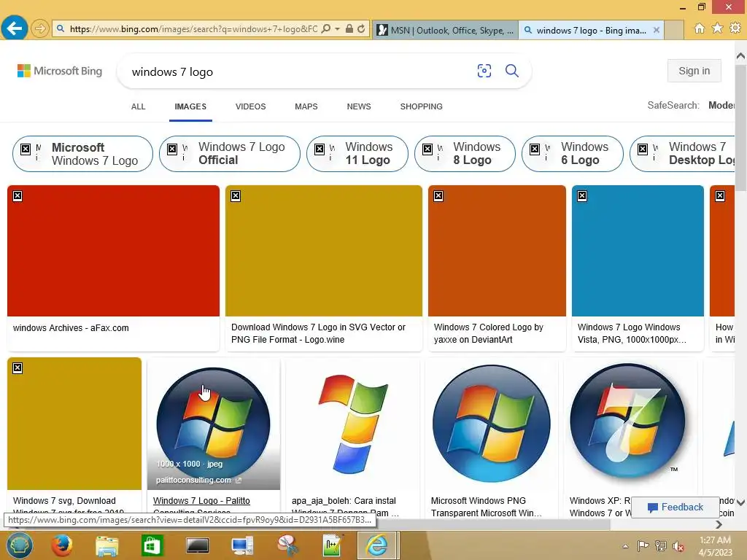Refresh the page with the reload icon
The height and width of the screenshot is (560, 747).
pos(362,29)
